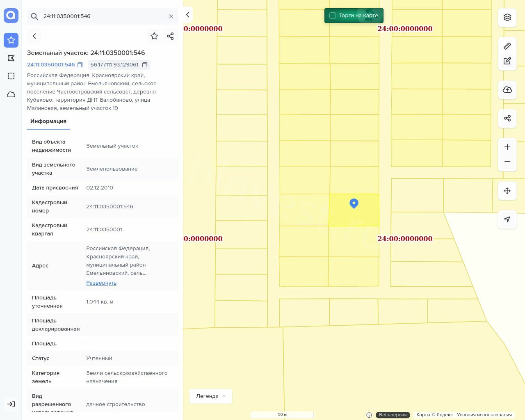Viewport: 525px width, 420px height.
Task: Expand full address via Развернуть
Action: [101, 283]
